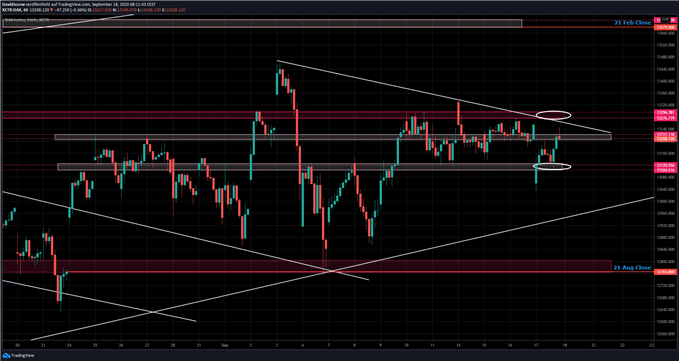
Task: Select the '21 Aug Close' text label
Action: point(633,268)
